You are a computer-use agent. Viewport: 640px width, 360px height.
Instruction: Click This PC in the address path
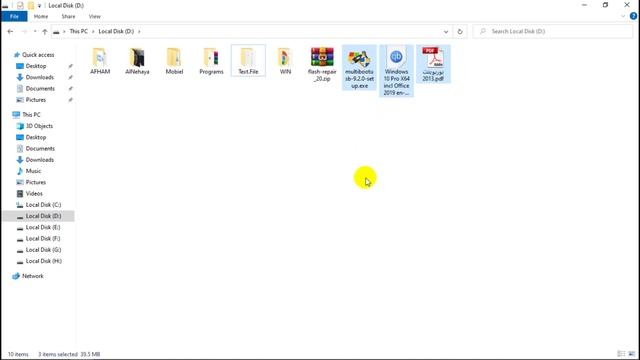(78, 31)
